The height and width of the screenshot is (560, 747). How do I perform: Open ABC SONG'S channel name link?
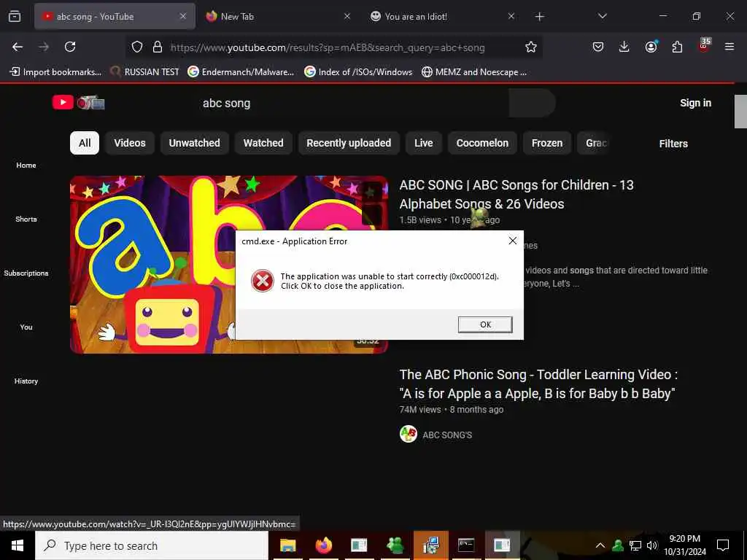tap(447, 435)
